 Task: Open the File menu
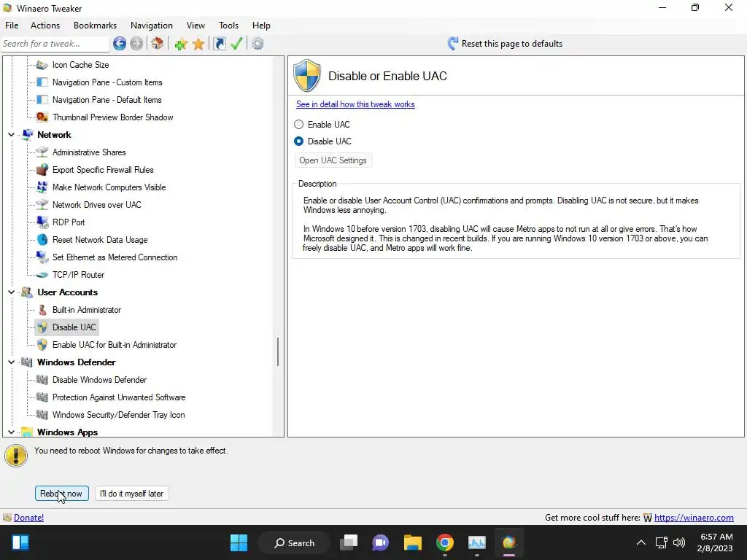point(12,26)
